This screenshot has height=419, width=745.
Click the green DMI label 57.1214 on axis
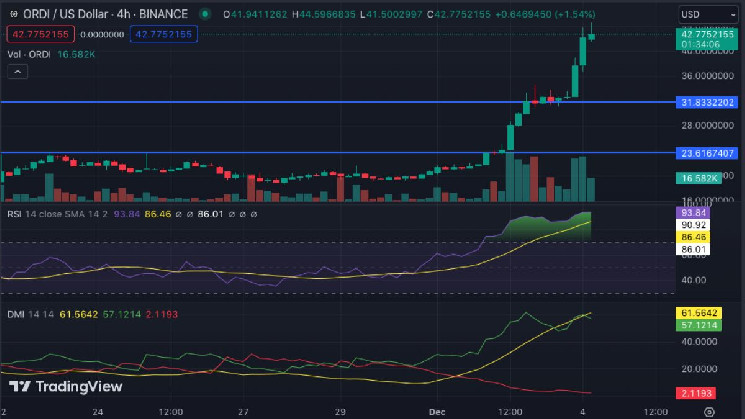pyautogui.click(x=699, y=325)
